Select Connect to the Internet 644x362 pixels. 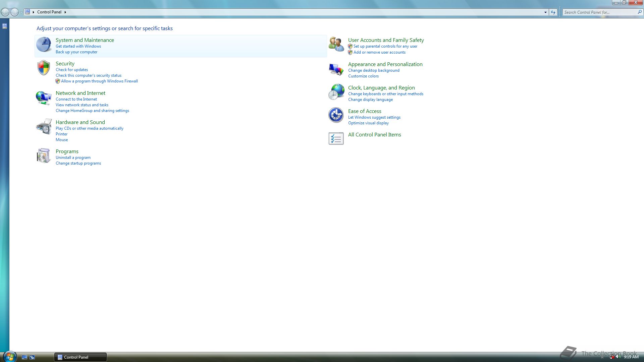coord(76,99)
